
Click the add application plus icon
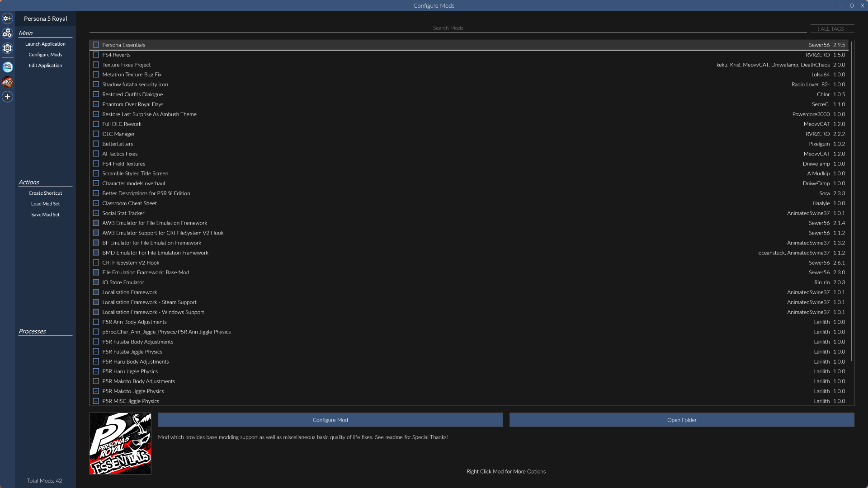[7, 97]
